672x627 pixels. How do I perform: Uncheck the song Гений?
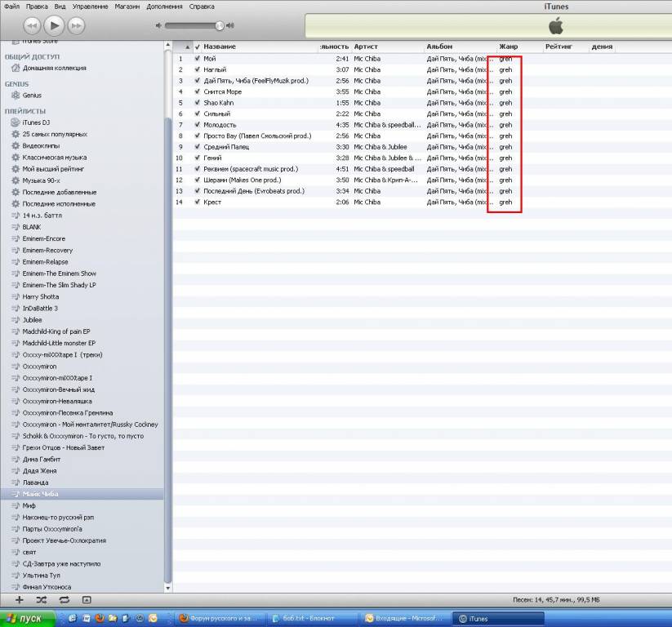(197, 158)
